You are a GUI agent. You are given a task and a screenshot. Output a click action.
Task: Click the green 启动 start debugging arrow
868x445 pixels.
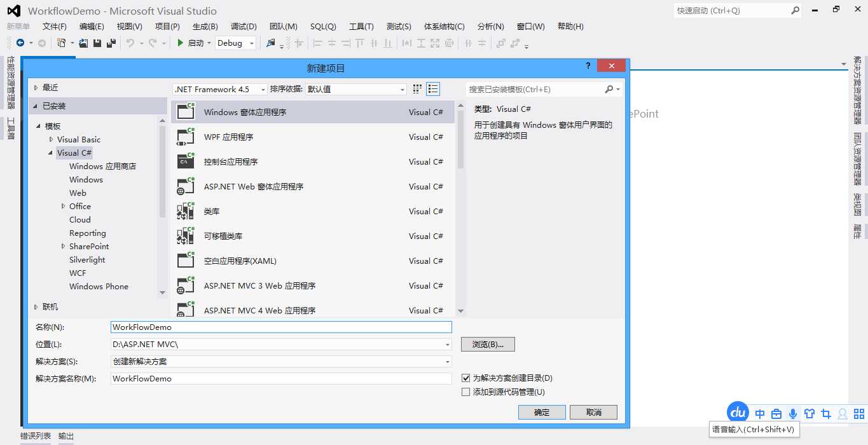pyautogui.click(x=181, y=43)
